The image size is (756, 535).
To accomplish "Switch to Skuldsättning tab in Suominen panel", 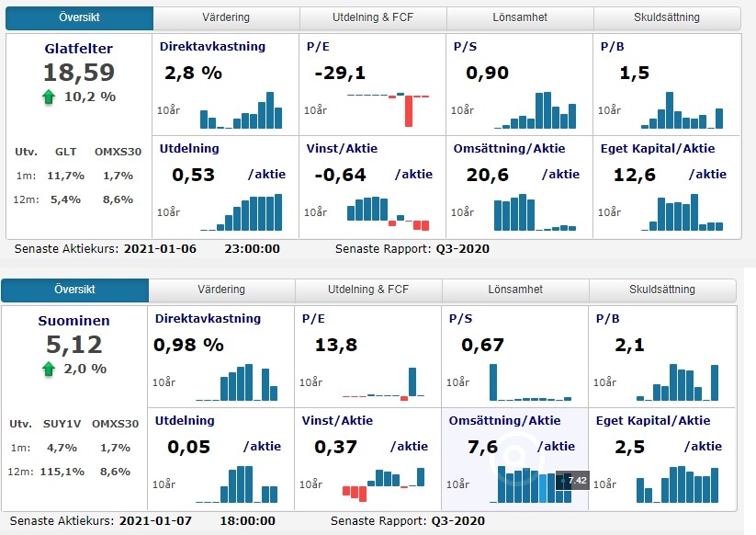I will (661, 290).
